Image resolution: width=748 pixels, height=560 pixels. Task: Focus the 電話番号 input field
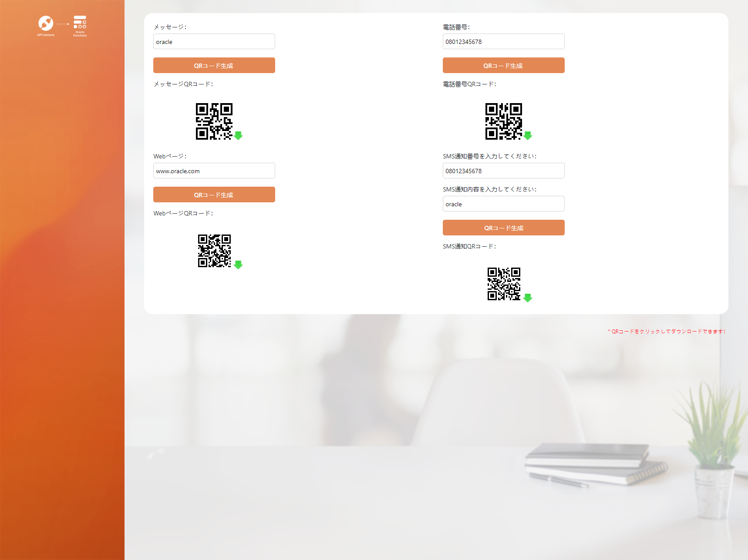[x=503, y=42]
